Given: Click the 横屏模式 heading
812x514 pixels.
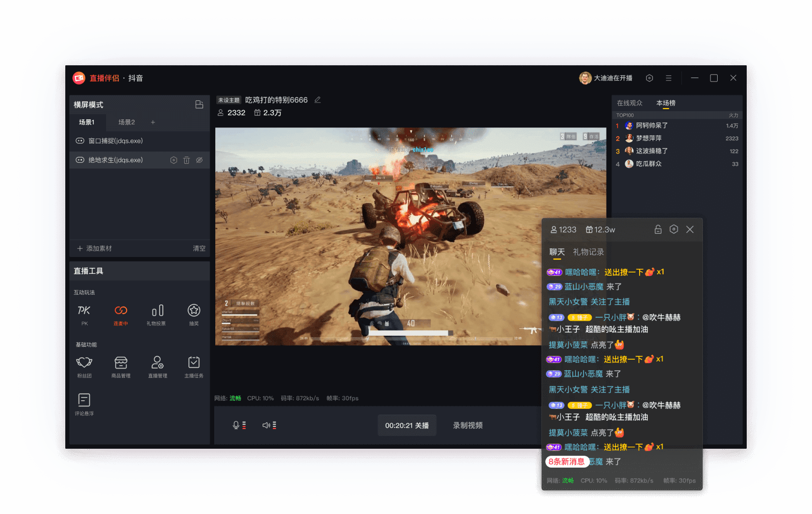Looking at the screenshot, I should (x=88, y=105).
